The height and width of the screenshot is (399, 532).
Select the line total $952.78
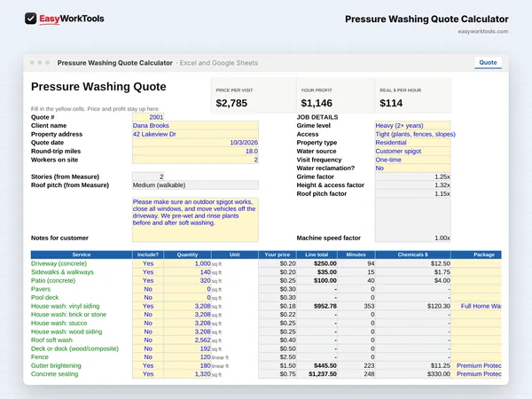point(317,306)
